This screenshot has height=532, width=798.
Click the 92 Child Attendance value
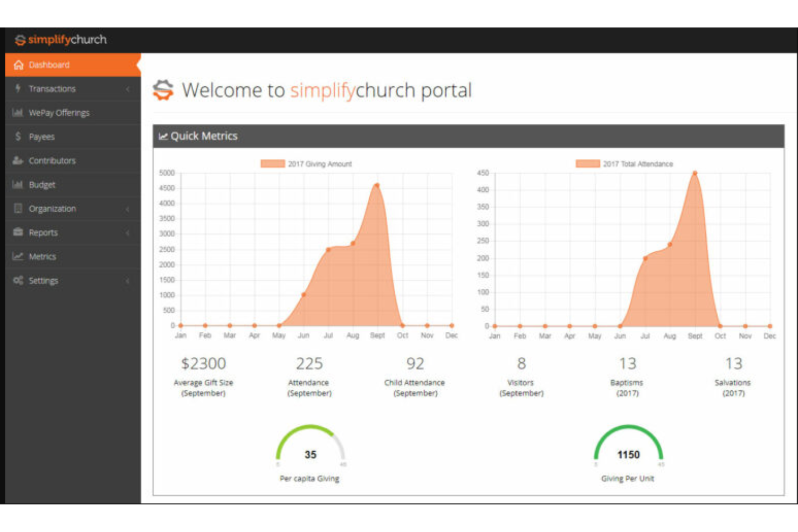pyautogui.click(x=415, y=364)
